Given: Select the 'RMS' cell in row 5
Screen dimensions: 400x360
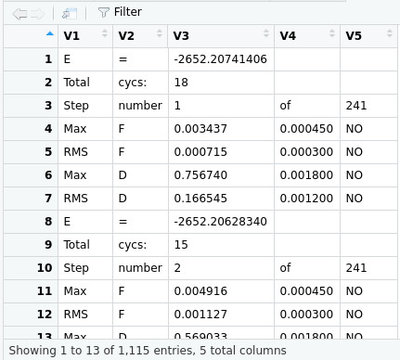Looking at the screenshot, I should point(85,152).
